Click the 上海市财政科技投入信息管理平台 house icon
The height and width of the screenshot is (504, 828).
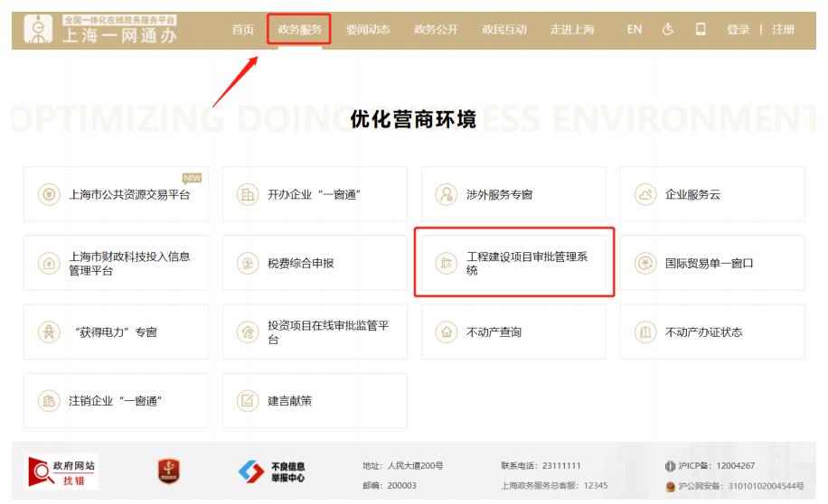click(49, 263)
